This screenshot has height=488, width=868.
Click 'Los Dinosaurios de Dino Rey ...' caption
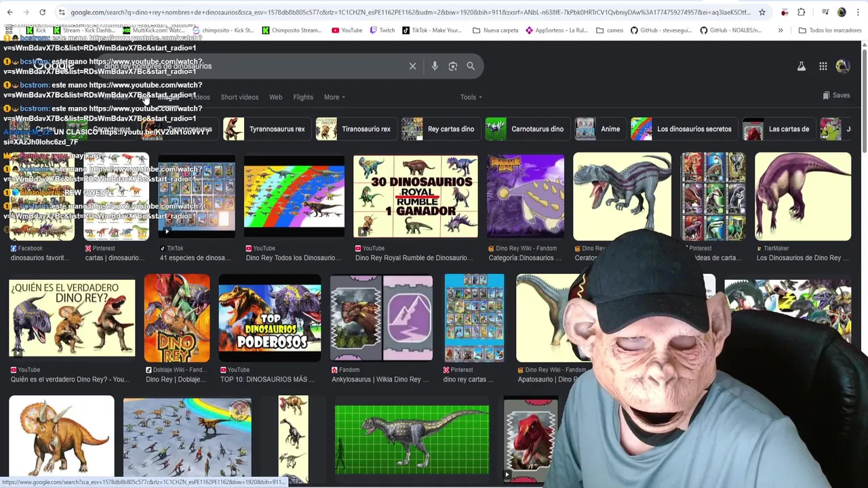(x=802, y=258)
